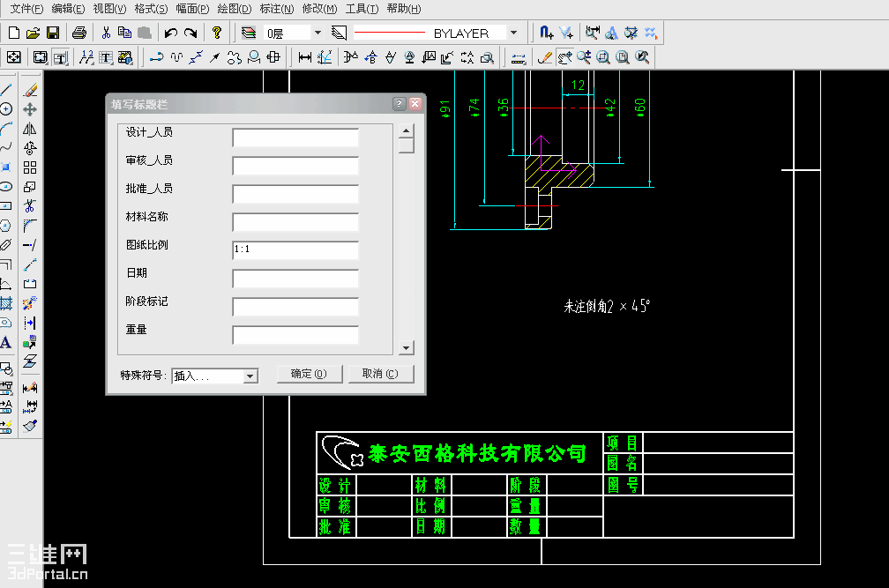Select the Text tool letter A icon
The width and height of the screenshot is (889, 588).
(5, 342)
